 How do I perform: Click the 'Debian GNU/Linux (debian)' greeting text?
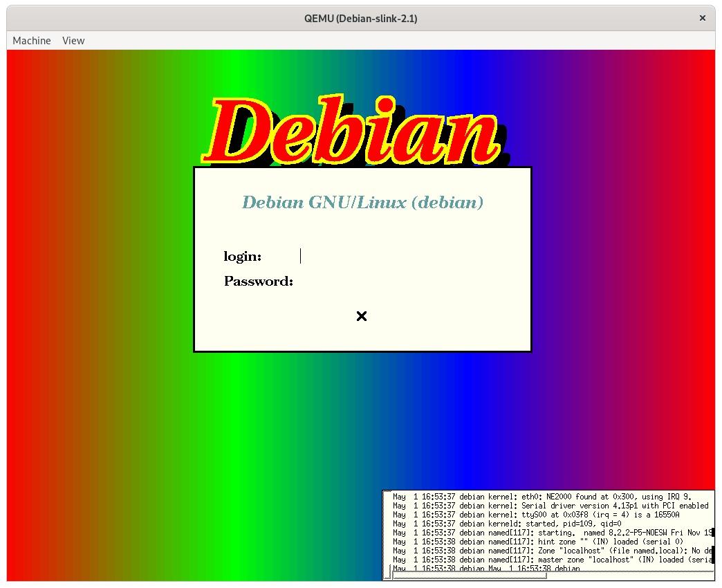click(x=362, y=203)
